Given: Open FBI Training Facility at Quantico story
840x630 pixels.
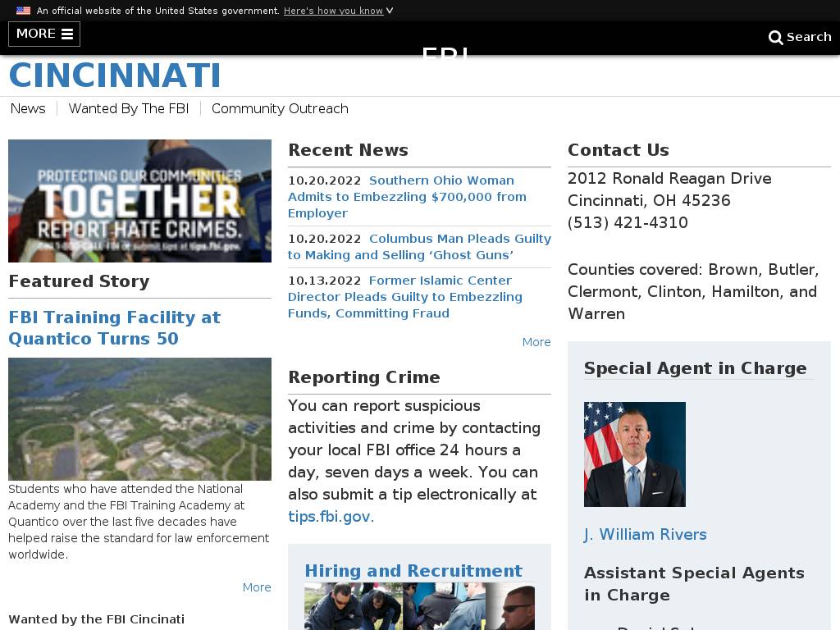Looking at the screenshot, I should (114, 328).
